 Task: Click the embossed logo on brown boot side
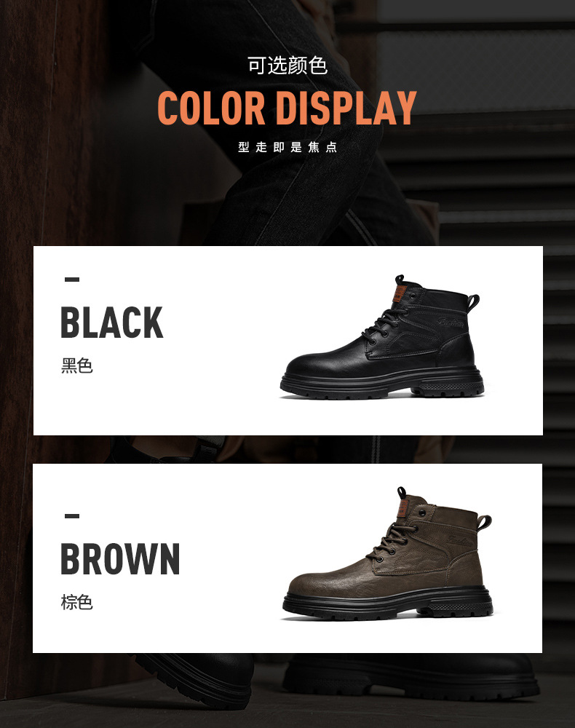tap(460, 540)
